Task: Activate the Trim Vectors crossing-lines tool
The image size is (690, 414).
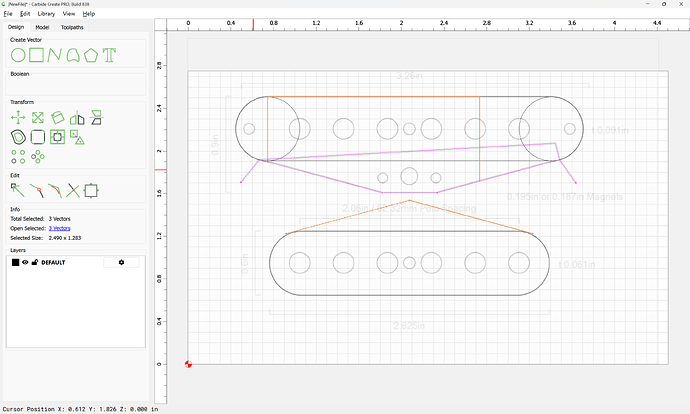Action: coord(73,191)
